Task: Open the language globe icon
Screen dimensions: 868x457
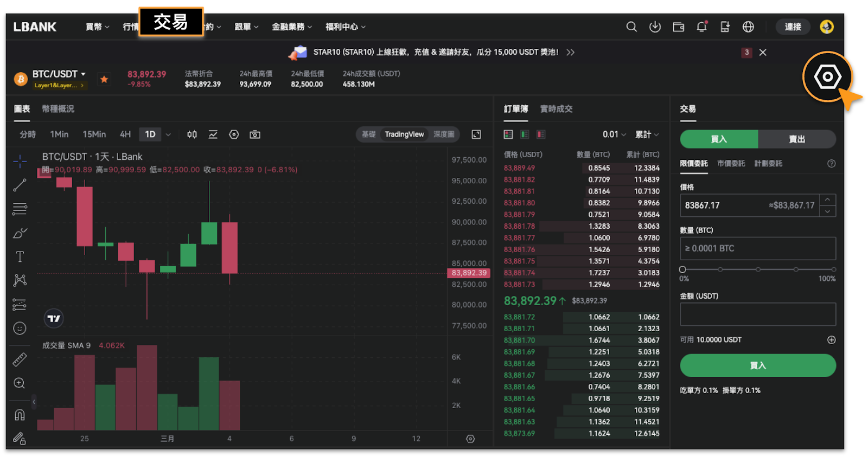Action: click(x=748, y=27)
